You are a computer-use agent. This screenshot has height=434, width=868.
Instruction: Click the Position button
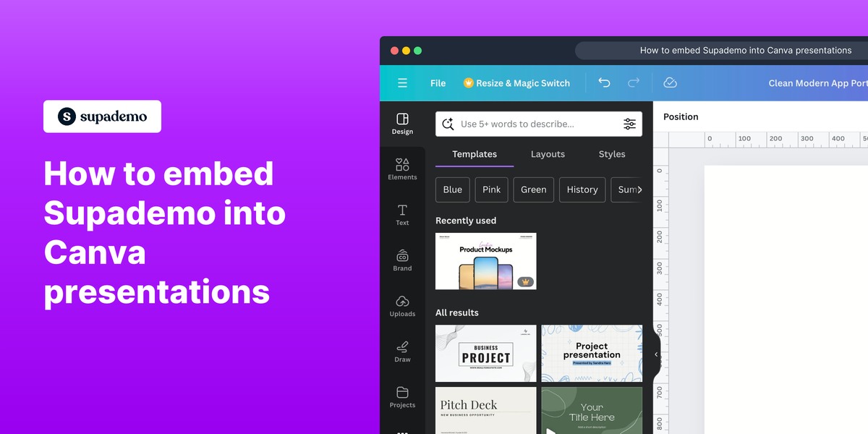[681, 116]
